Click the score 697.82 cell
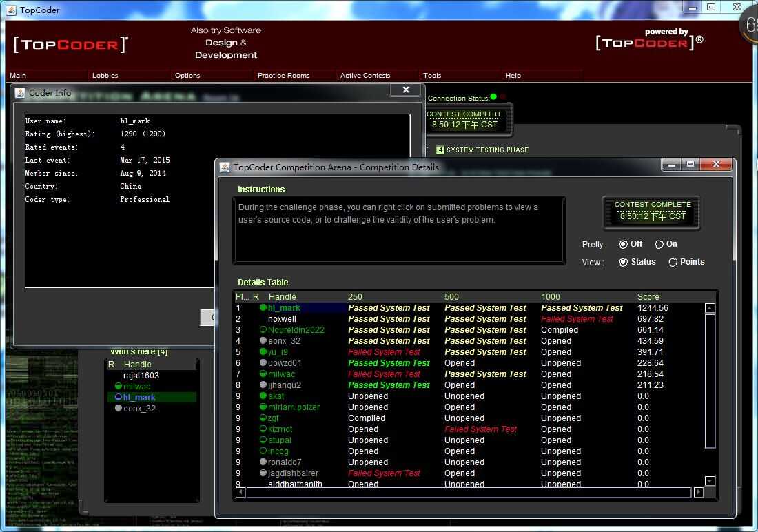This screenshot has width=758, height=532. (651, 318)
